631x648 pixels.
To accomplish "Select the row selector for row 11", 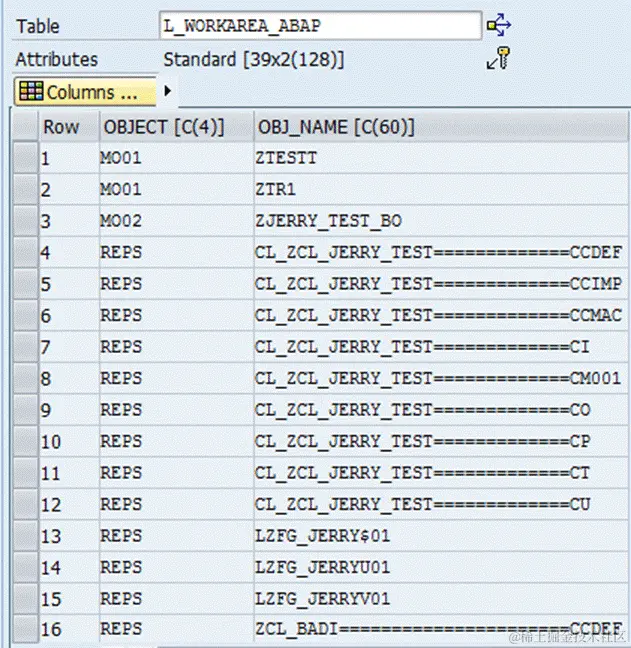I will [26, 473].
